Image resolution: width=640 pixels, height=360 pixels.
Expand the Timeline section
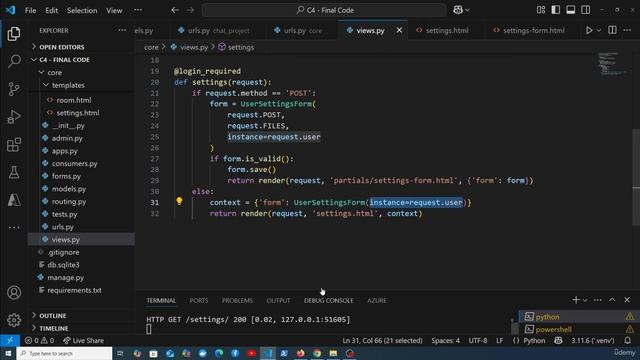coord(81,328)
